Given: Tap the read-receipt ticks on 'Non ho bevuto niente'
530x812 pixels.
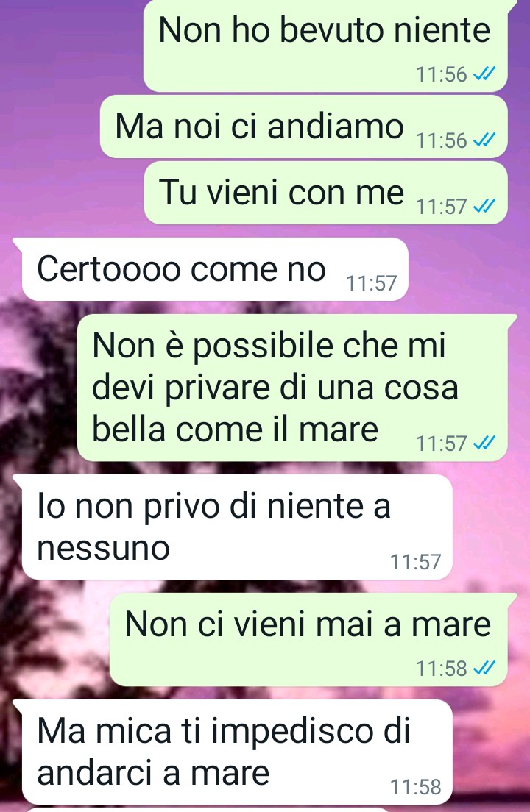Looking at the screenshot, I should pos(484,74).
